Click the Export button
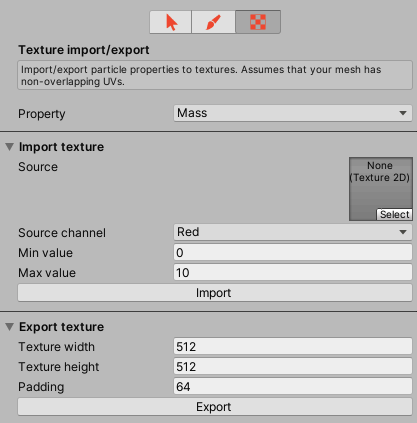The image size is (417, 423). [215, 407]
